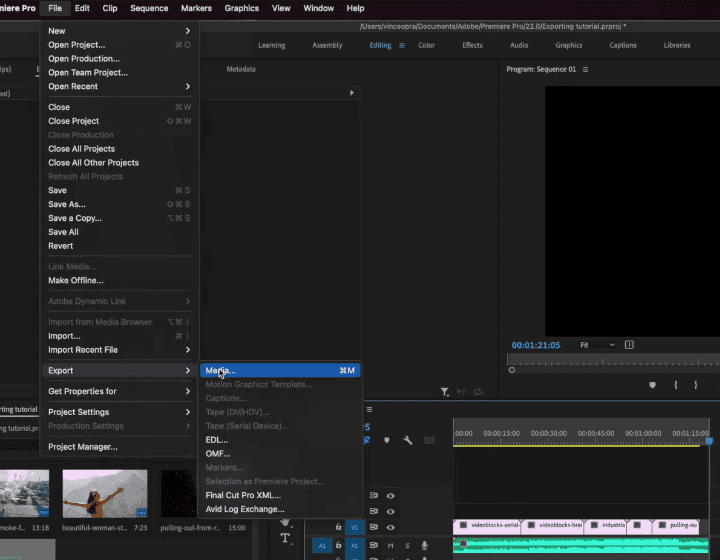Image resolution: width=720 pixels, height=560 pixels.
Task: Click Mark Out bracket button
Action: pyautogui.click(x=696, y=385)
